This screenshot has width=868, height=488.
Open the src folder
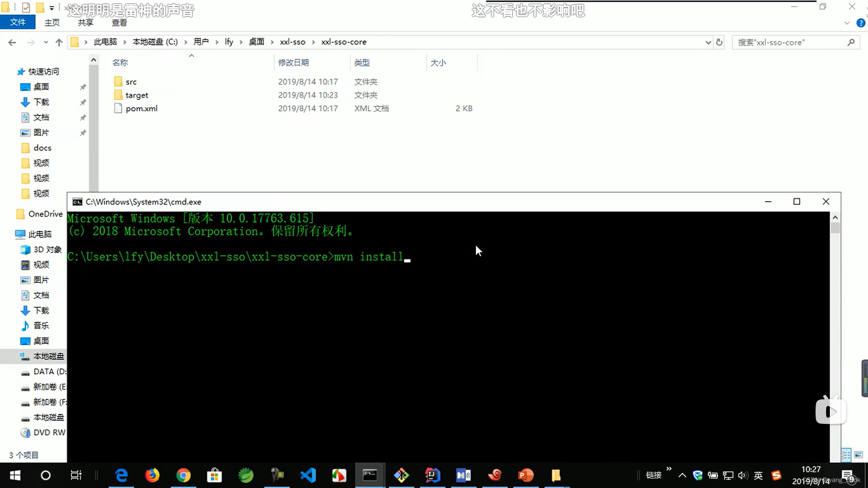pos(131,82)
